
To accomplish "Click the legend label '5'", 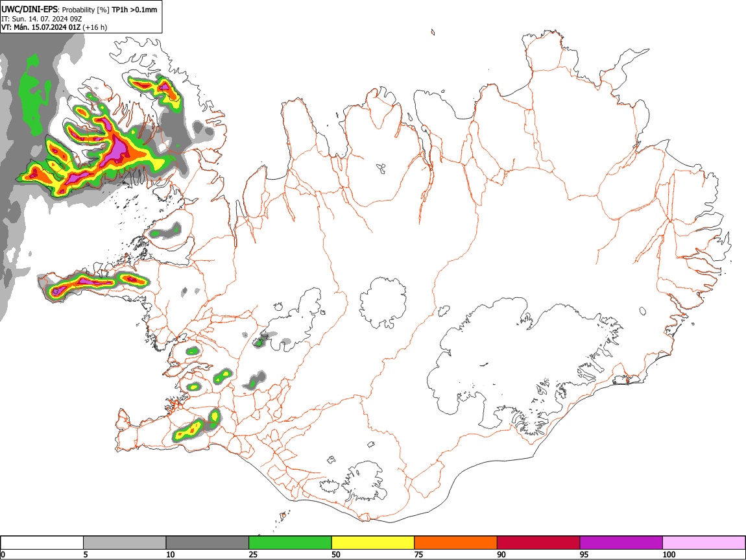I will click(x=86, y=554).
